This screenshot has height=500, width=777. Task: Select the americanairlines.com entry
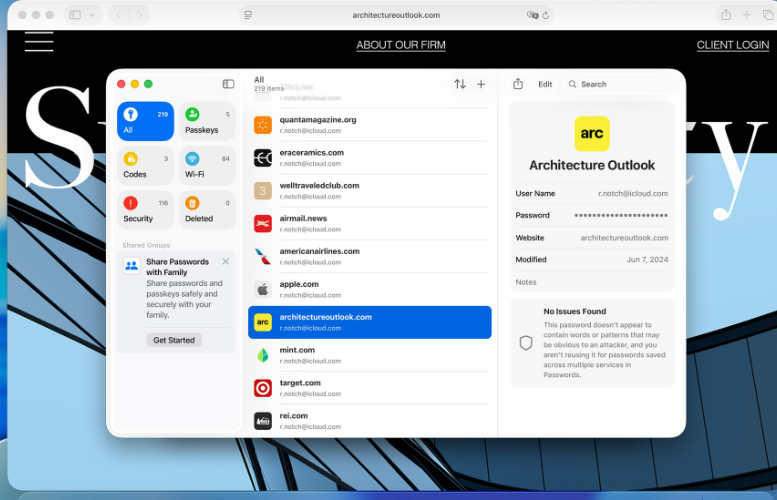click(370, 256)
